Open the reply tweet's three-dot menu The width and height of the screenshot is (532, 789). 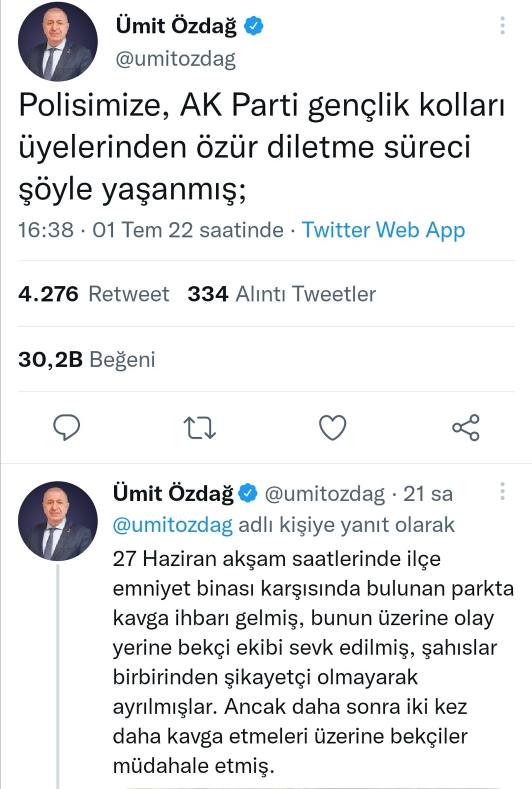502,491
